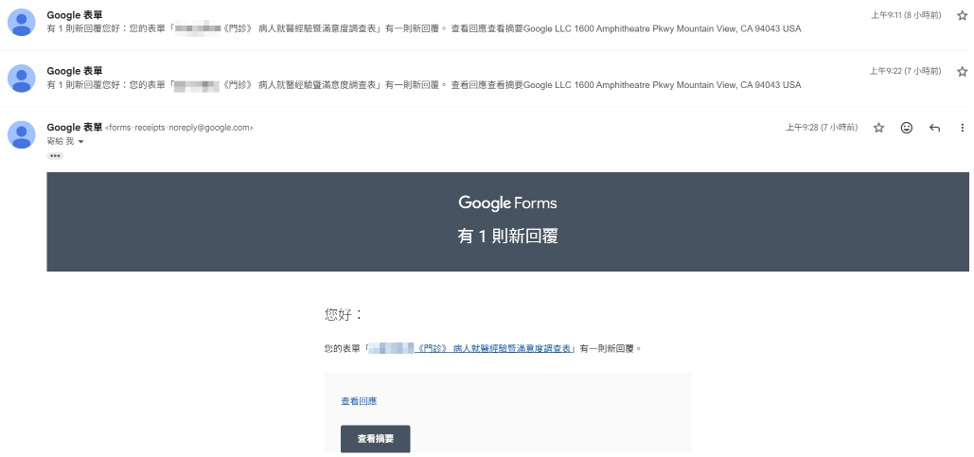974x457 pixels.
Task: Show trimmed content ellipsis button
Action: point(55,156)
